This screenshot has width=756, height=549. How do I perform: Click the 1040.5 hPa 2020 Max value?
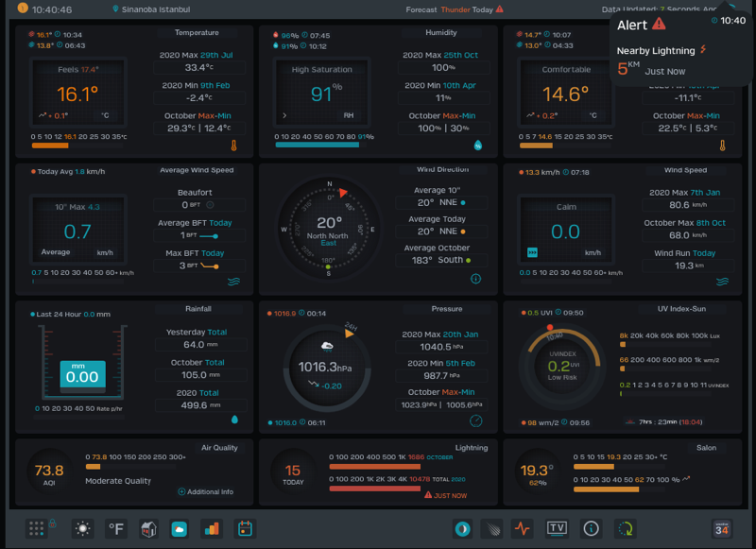pyautogui.click(x=441, y=347)
